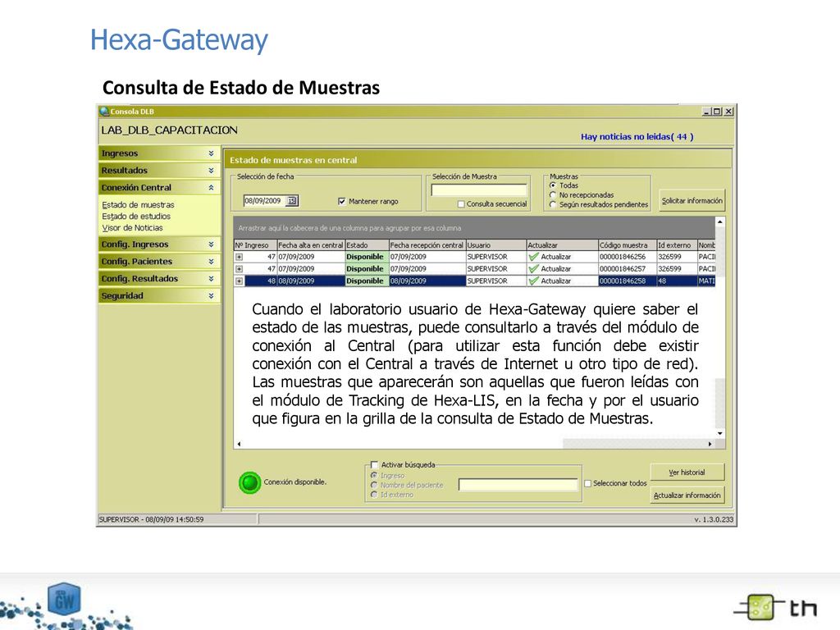Select the No recepcionadas radio option

click(553, 195)
